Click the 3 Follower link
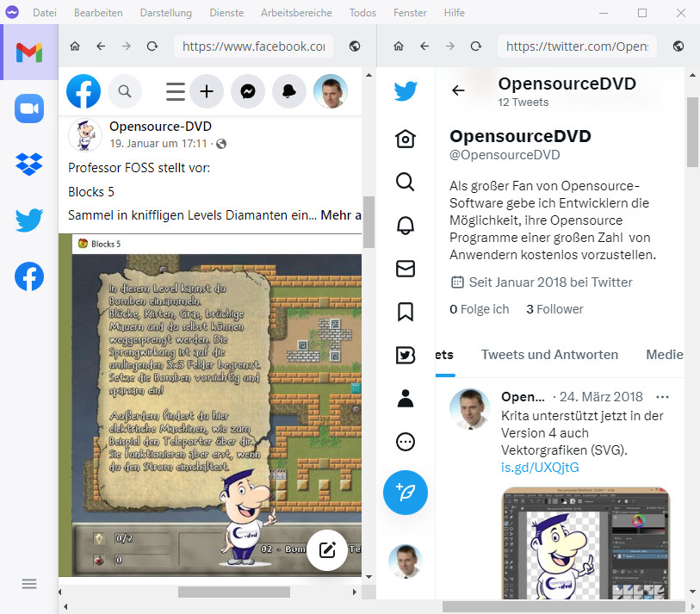700x614 pixels. [x=554, y=309]
